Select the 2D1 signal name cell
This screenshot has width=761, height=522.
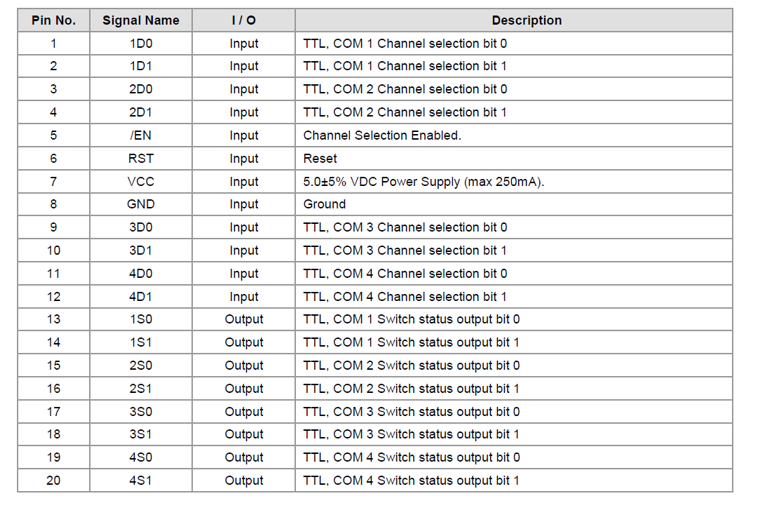[141, 113]
